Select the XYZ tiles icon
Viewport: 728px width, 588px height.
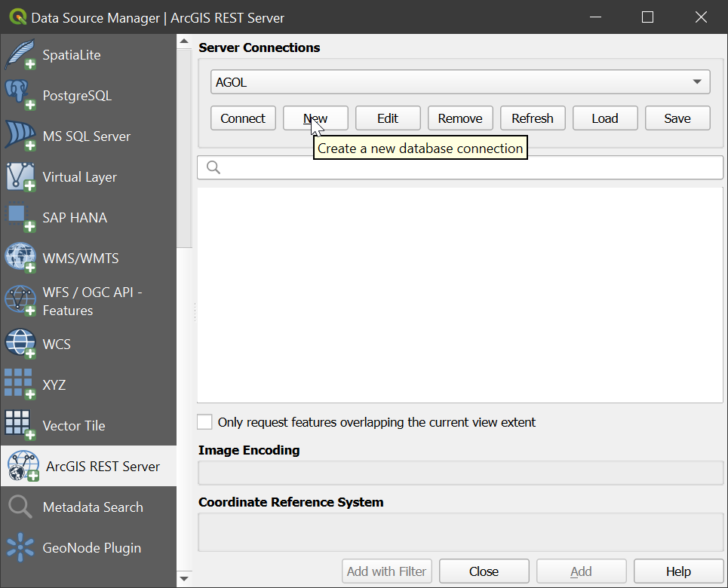point(20,385)
